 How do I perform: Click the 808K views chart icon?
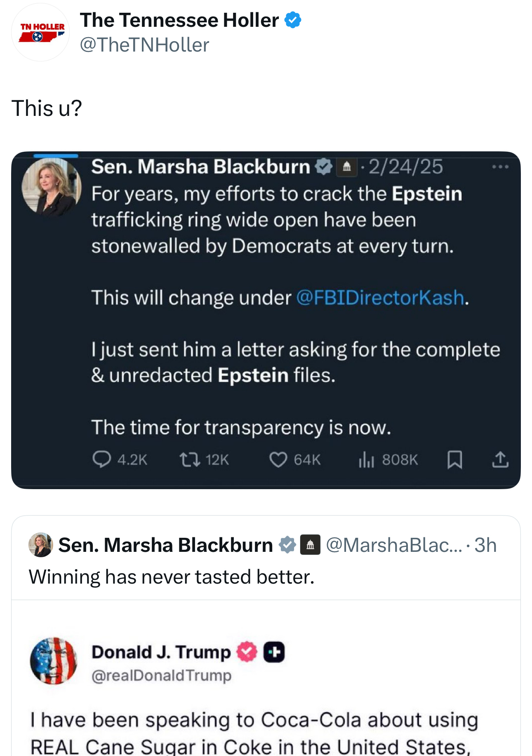(366, 459)
